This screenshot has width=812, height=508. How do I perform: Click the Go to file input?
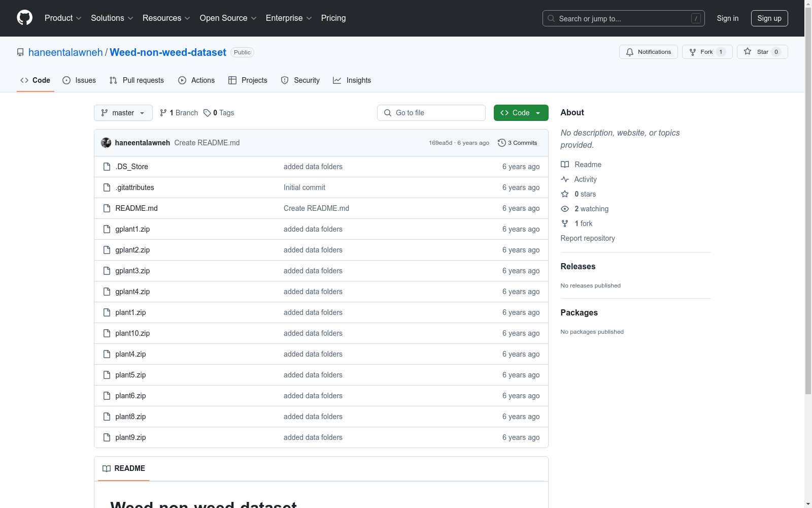click(x=431, y=113)
